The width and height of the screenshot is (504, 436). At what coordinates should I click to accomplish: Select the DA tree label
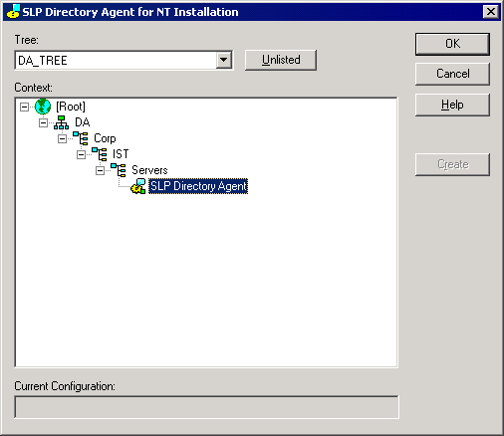(x=83, y=122)
